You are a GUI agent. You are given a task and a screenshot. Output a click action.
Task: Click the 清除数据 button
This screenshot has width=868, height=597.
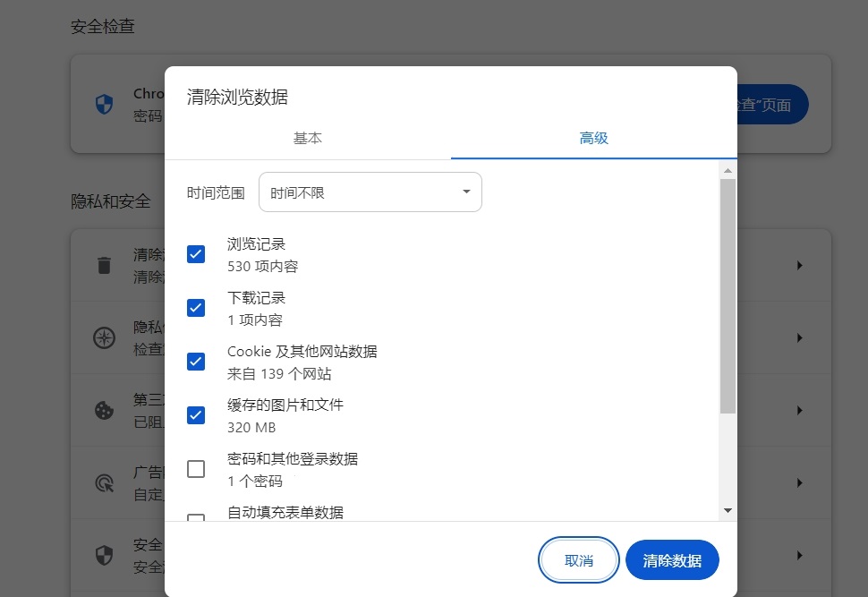pyautogui.click(x=672, y=559)
